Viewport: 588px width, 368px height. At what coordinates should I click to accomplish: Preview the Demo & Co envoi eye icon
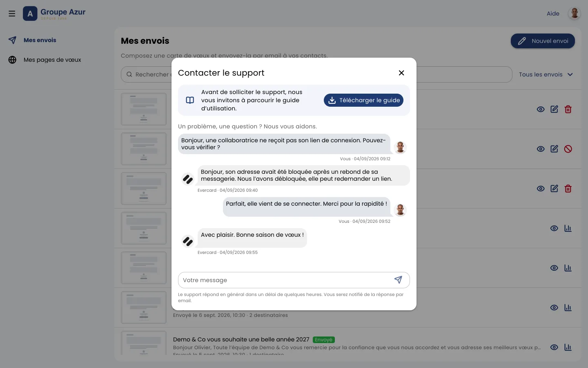tap(554, 347)
